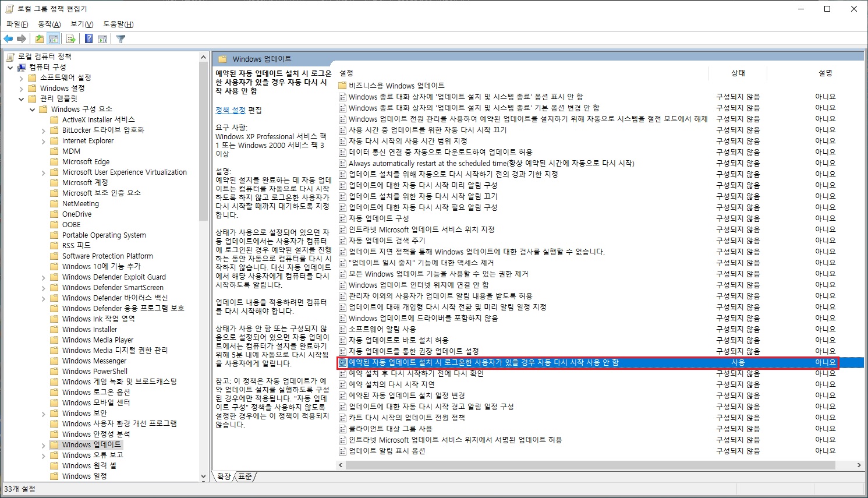This screenshot has width=868, height=498.
Task: Click the 정책 설정 link
Action: coord(231,110)
